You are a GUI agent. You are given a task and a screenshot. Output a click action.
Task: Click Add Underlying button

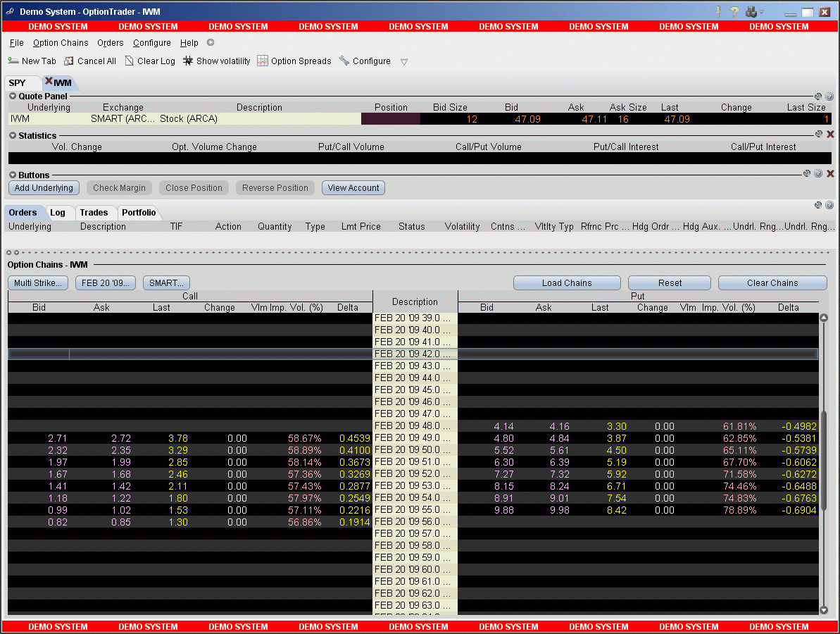point(44,188)
